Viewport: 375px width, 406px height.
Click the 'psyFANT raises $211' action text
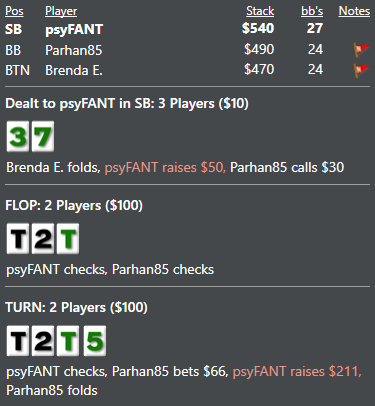tap(297, 371)
